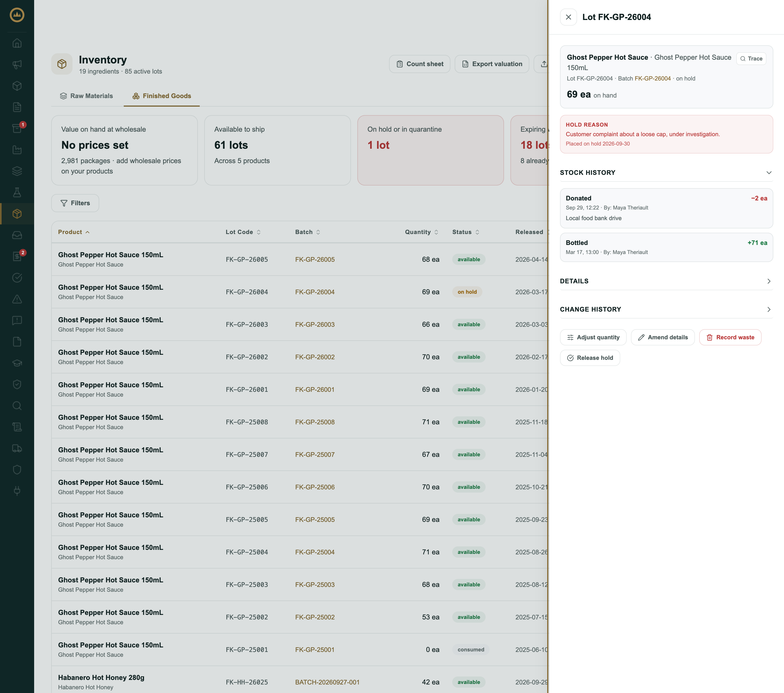The image size is (784, 693).
Task: Switch to the Raw Materials tab
Action: tap(86, 96)
